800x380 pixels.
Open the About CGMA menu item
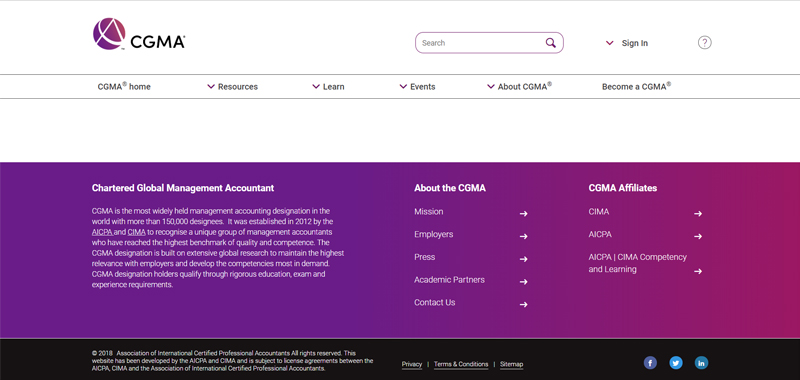pos(525,86)
